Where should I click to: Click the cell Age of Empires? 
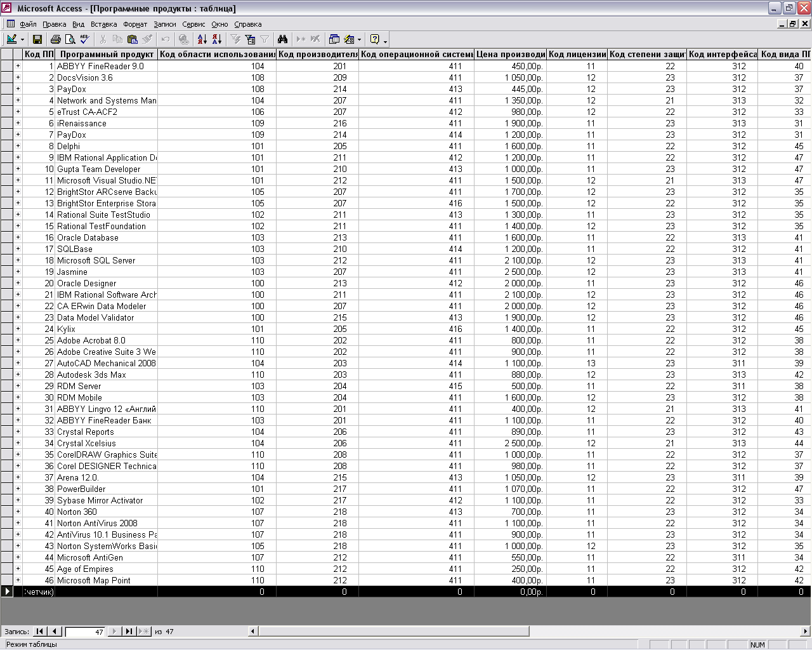pyautogui.click(x=106, y=569)
